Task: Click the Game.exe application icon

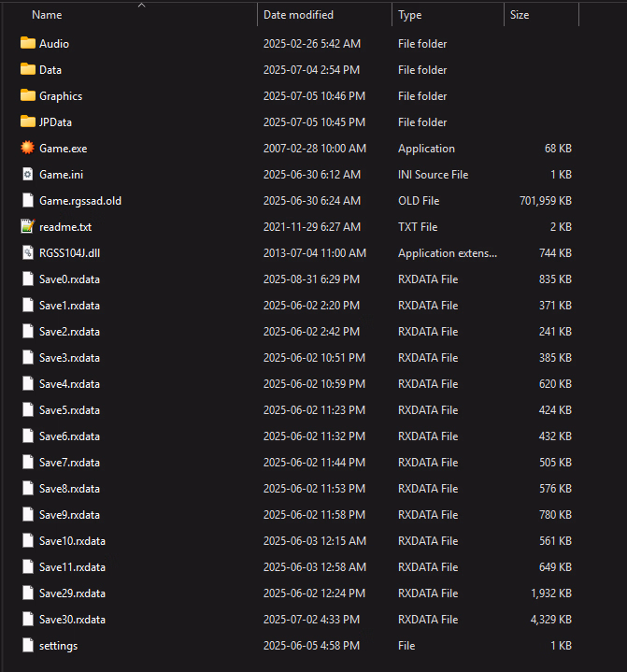Action: (x=27, y=149)
